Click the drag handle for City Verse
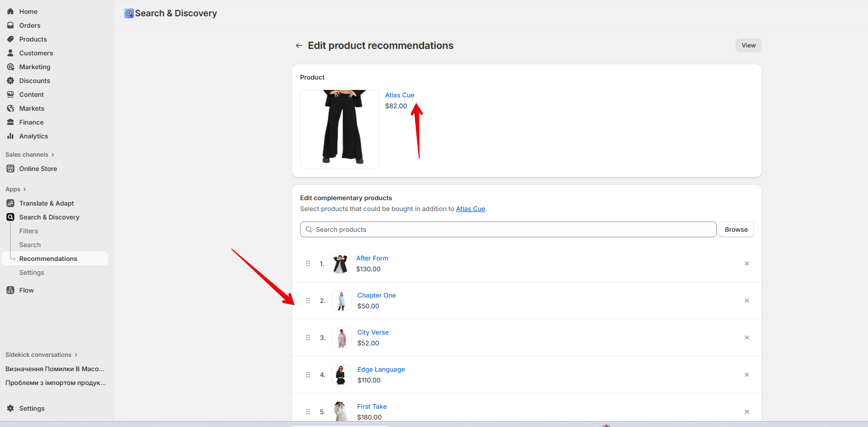This screenshot has height=427, width=868. (308, 338)
